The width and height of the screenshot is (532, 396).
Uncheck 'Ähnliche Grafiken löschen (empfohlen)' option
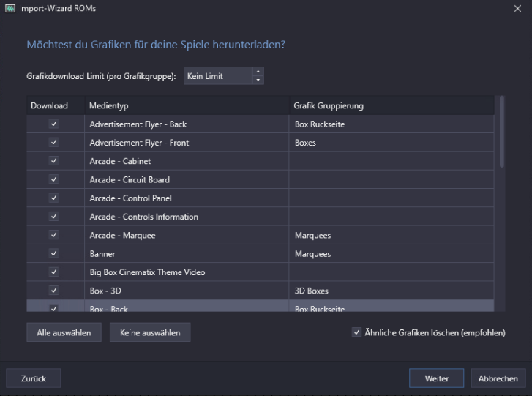click(357, 332)
